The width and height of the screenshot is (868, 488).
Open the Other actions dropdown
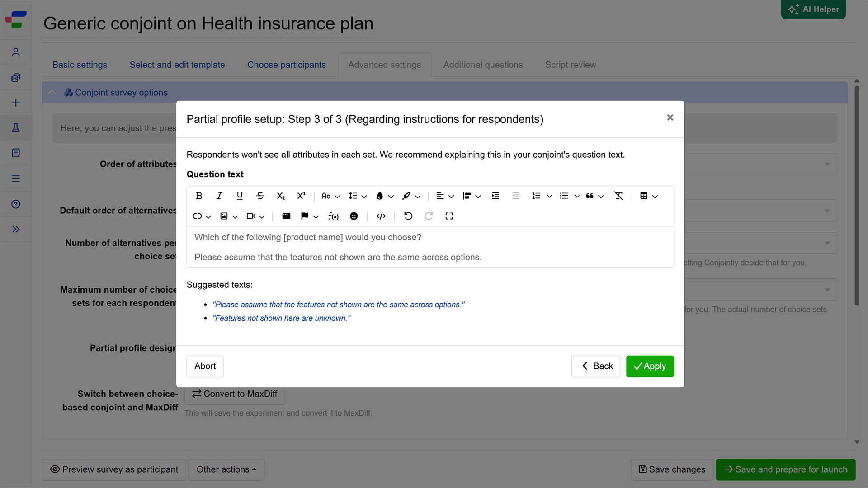[226, 469]
